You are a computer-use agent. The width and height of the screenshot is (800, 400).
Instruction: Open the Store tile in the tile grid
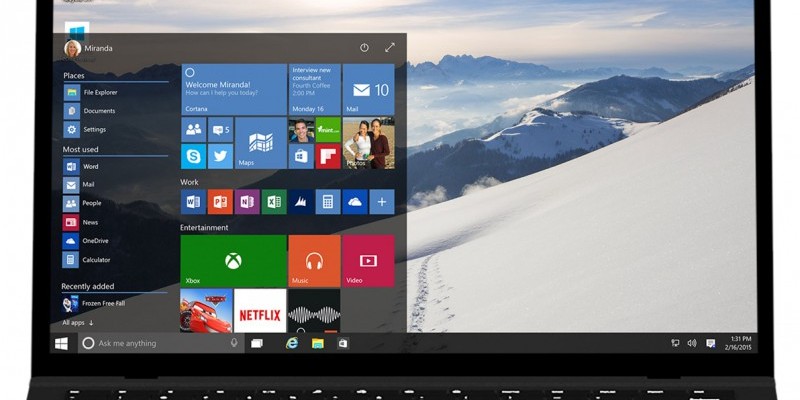[301, 156]
